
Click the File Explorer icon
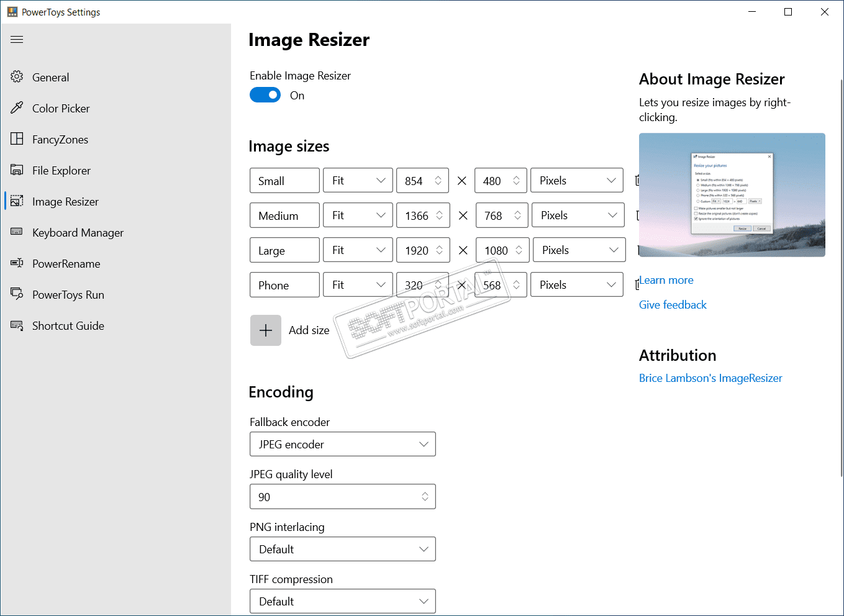tap(17, 170)
